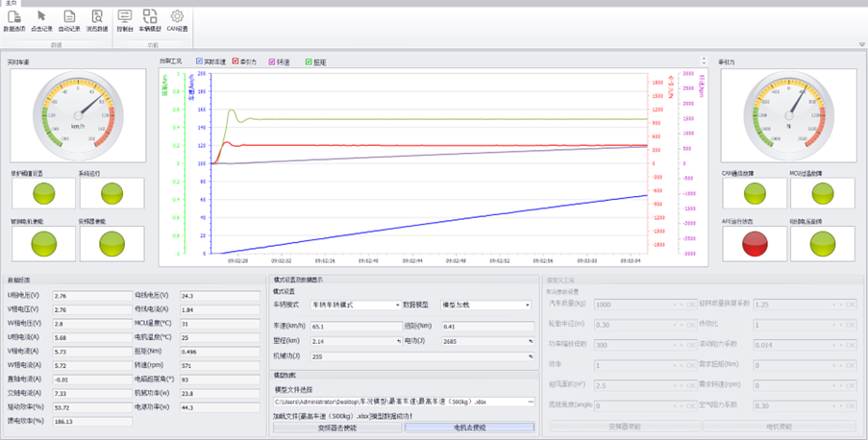Viewport: 868px width, 440px height.
Task: Click the 馈电效率 value 186.13
Action: [x=92, y=422]
